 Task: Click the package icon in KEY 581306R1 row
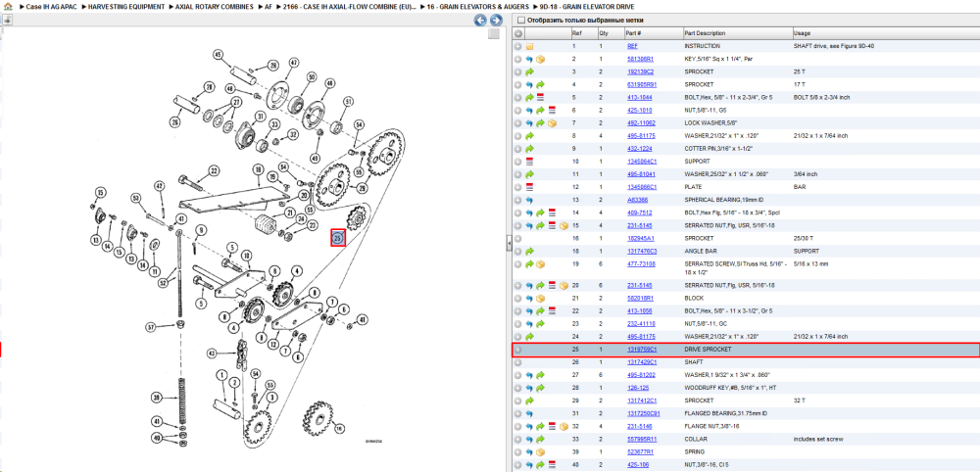coord(540,60)
